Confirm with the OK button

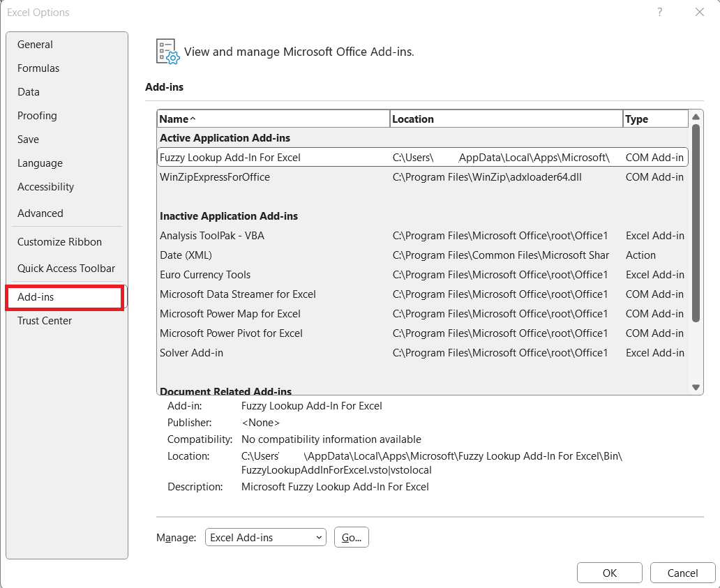[x=609, y=573]
